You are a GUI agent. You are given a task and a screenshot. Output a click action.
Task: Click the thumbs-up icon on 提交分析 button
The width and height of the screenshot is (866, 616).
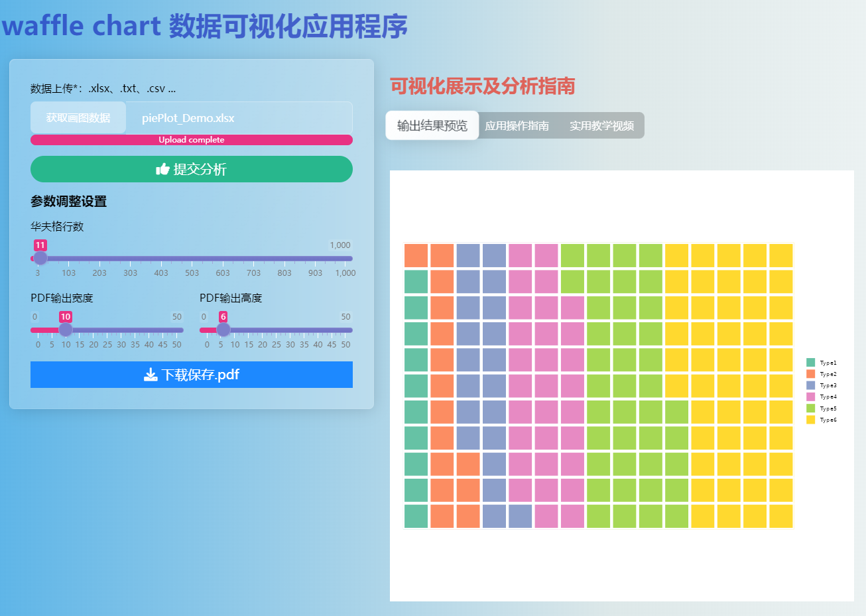pos(162,169)
